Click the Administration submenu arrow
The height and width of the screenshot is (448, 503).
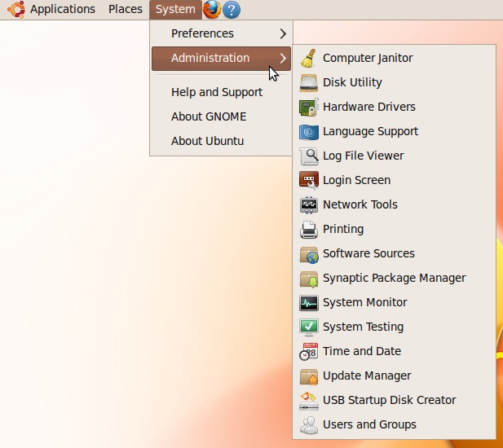pyautogui.click(x=283, y=59)
